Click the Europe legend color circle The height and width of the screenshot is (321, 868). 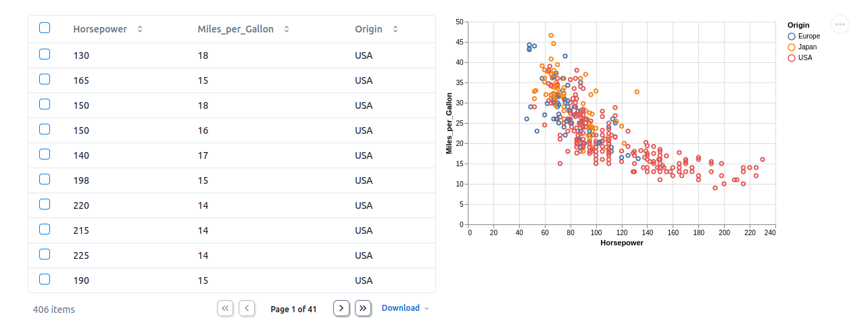click(792, 36)
